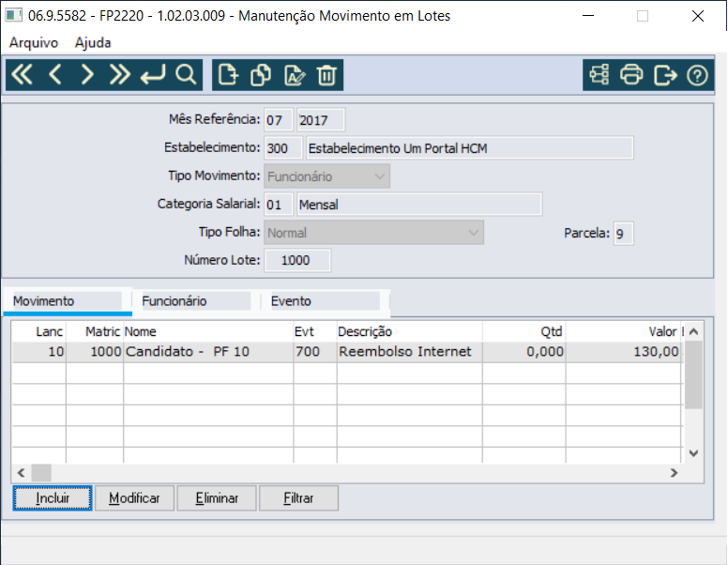Image resolution: width=728 pixels, height=565 pixels.
Task: Click the go-to record return arrow
Action: point(153,75)
